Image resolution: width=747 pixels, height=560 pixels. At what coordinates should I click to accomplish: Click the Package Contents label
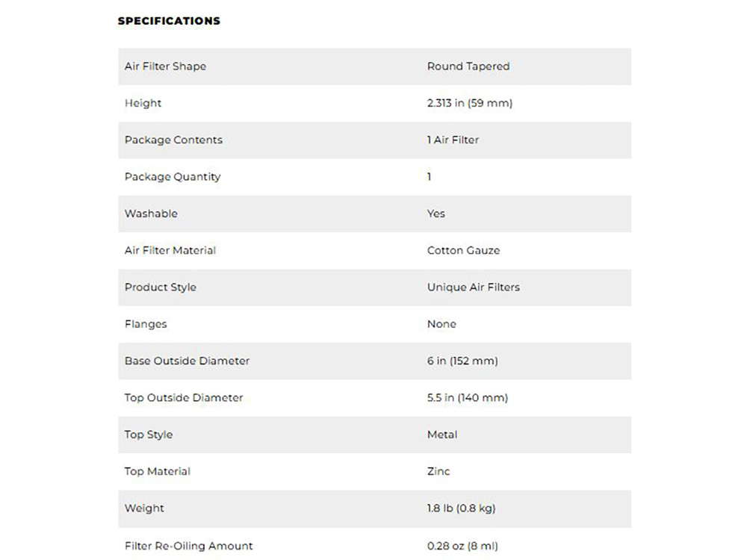173,140
